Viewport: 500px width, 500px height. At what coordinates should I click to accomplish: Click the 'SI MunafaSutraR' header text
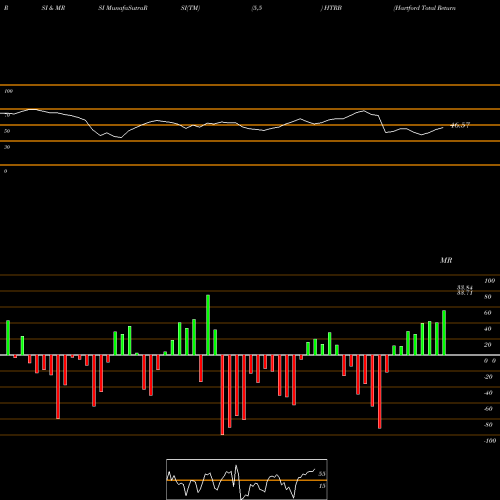123,8
